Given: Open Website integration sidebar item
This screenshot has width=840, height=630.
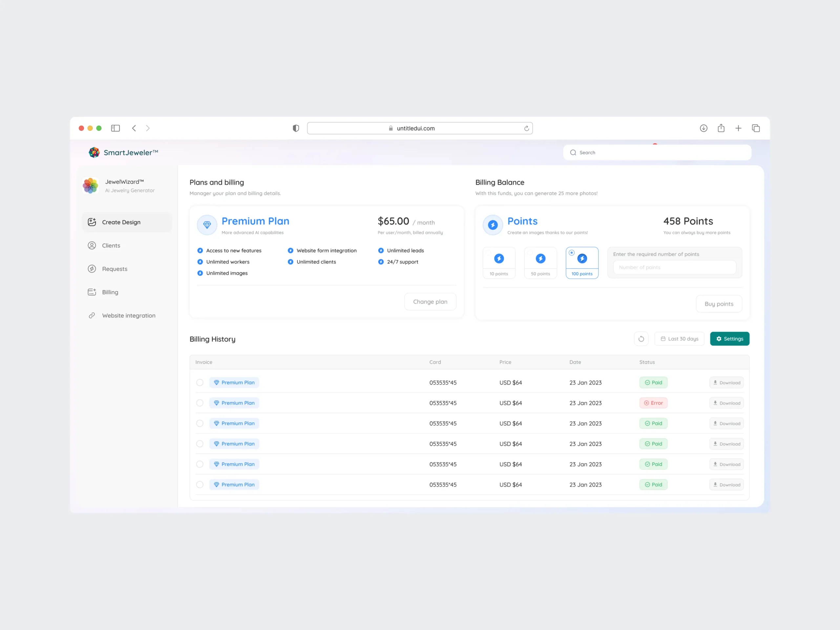Looking at the screenshot, I should point(128,316).
